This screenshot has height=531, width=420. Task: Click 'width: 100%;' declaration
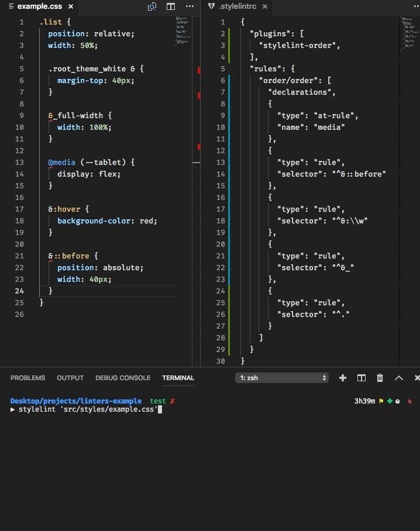pyautogui.click(x=84, y=127)
